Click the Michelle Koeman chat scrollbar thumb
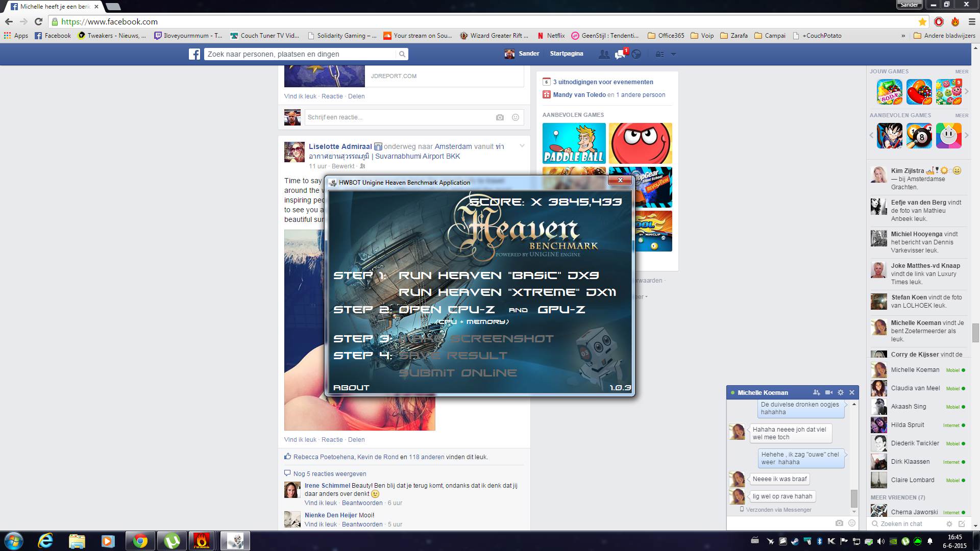The height and width of the screenshot is (551, 980). coord(854,497)
